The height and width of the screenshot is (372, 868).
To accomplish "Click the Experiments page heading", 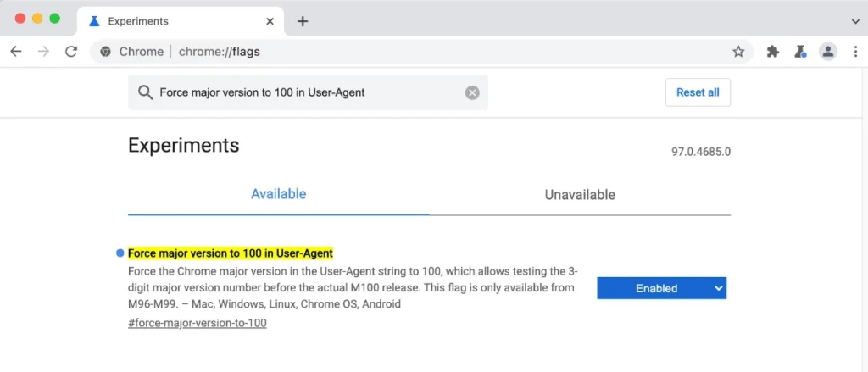I will 184,146.
